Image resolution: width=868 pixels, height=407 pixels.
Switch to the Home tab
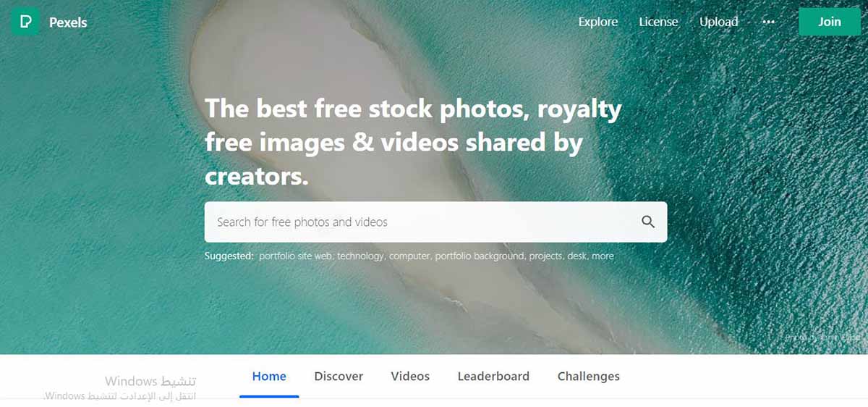(269, 377)
